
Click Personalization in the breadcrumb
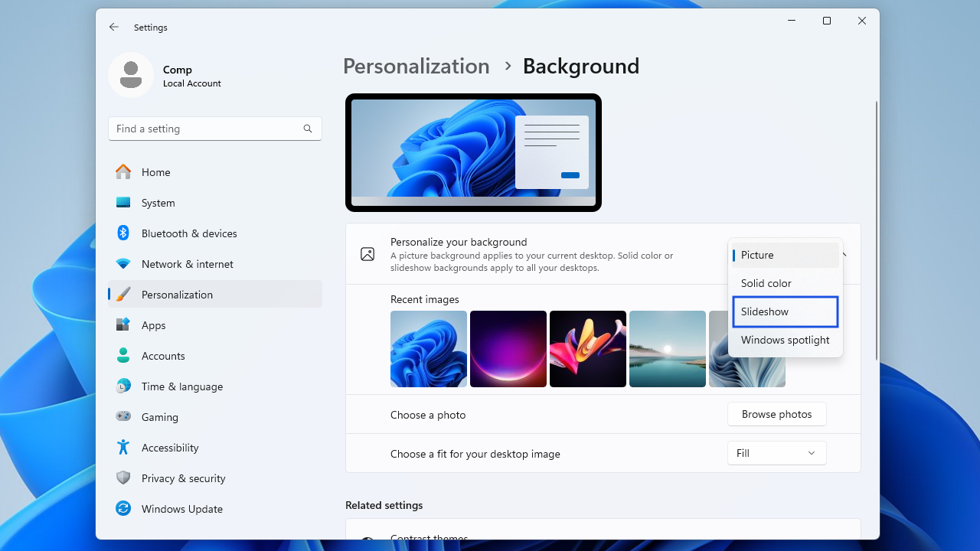point(416,67)
